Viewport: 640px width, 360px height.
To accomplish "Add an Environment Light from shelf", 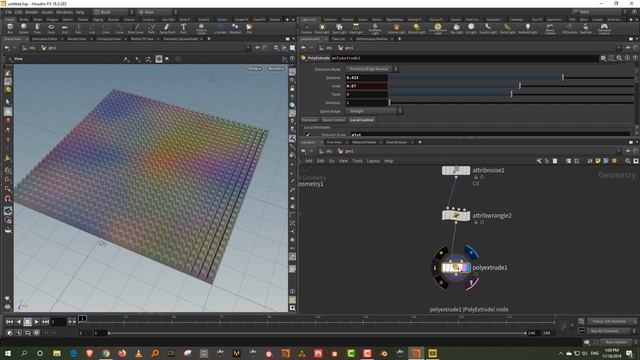I will 438,29.
